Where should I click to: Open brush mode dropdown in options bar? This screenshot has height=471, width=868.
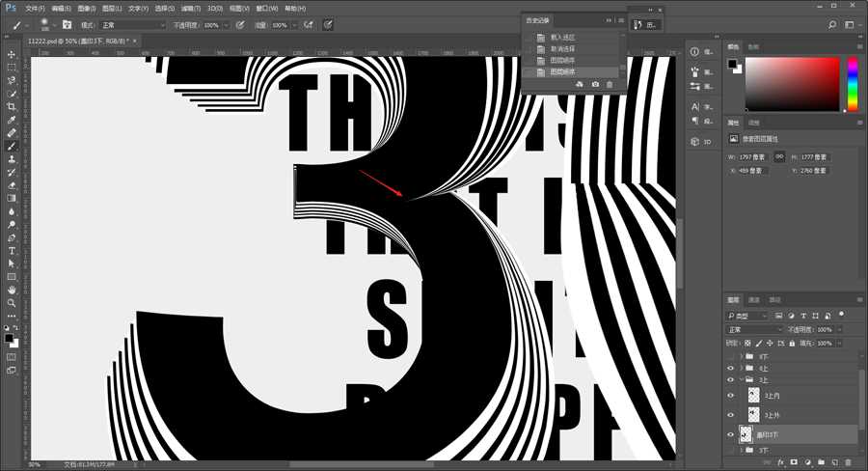133,24
